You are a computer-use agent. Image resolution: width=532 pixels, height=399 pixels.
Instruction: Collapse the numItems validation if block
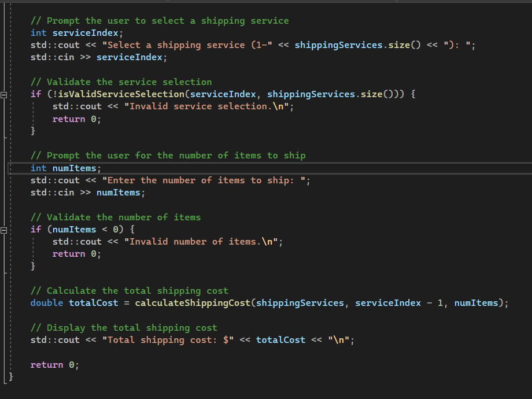tap(4, 229)
